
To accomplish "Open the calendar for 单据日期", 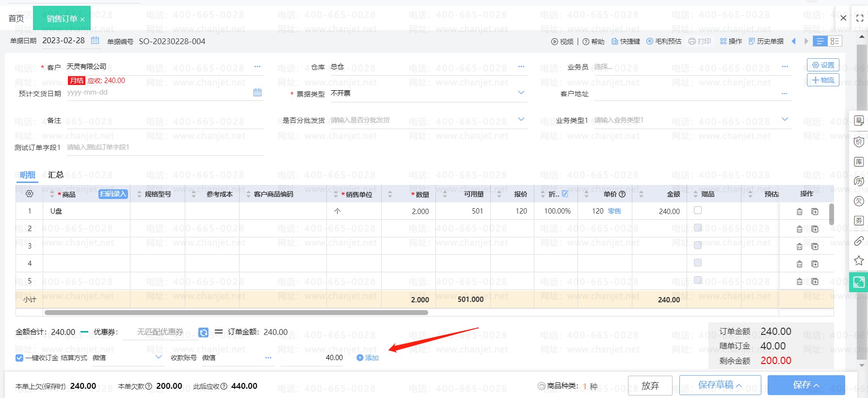I will [95, 40].
